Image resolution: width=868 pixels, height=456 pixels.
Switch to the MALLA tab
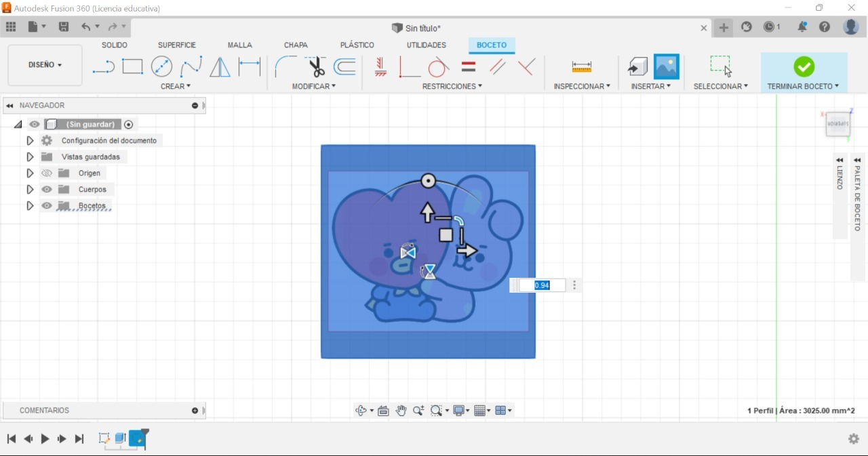coord(240,45)
